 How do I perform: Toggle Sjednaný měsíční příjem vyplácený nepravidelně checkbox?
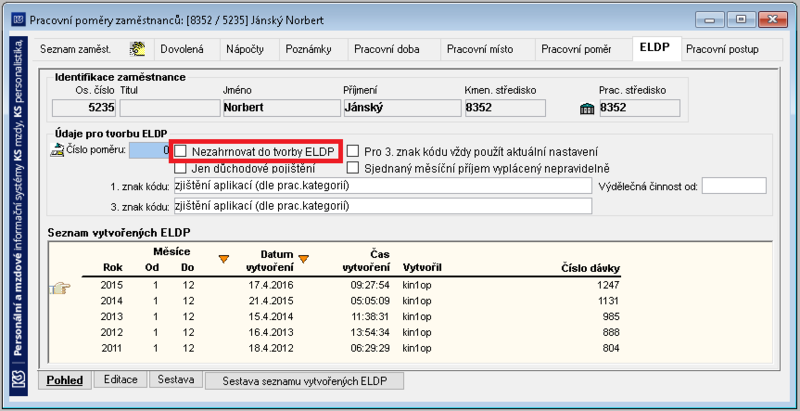click(353, 167)
